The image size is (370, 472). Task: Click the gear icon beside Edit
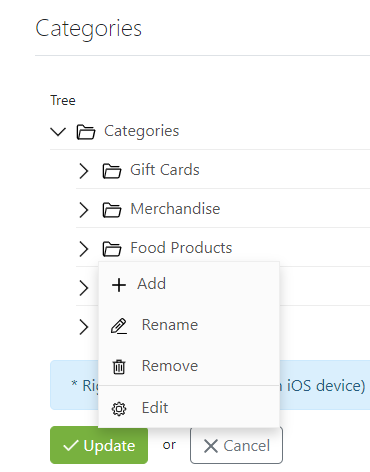(119, 409)
